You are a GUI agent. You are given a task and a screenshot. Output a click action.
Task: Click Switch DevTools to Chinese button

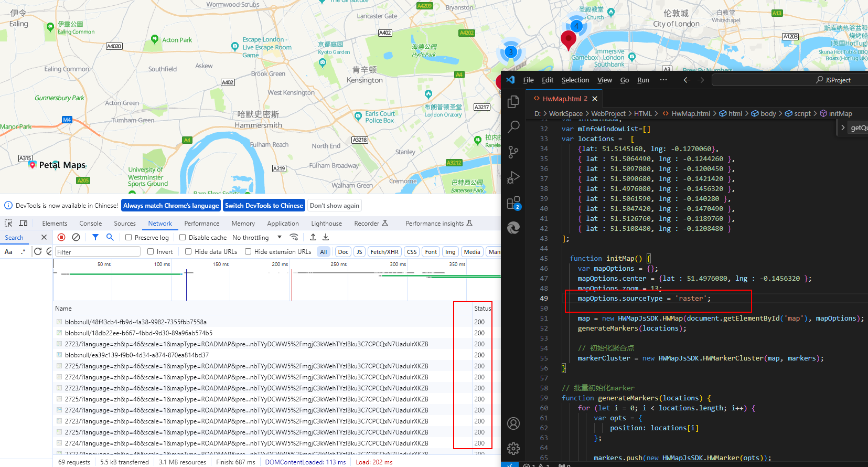[x=264, y=205]
